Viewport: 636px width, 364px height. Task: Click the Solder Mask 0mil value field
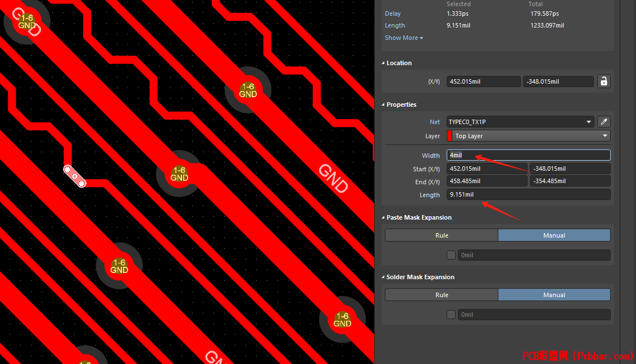[534, 315]
